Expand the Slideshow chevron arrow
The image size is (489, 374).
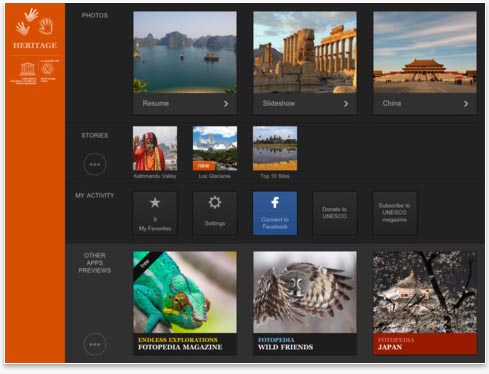[x=346, y=104]
